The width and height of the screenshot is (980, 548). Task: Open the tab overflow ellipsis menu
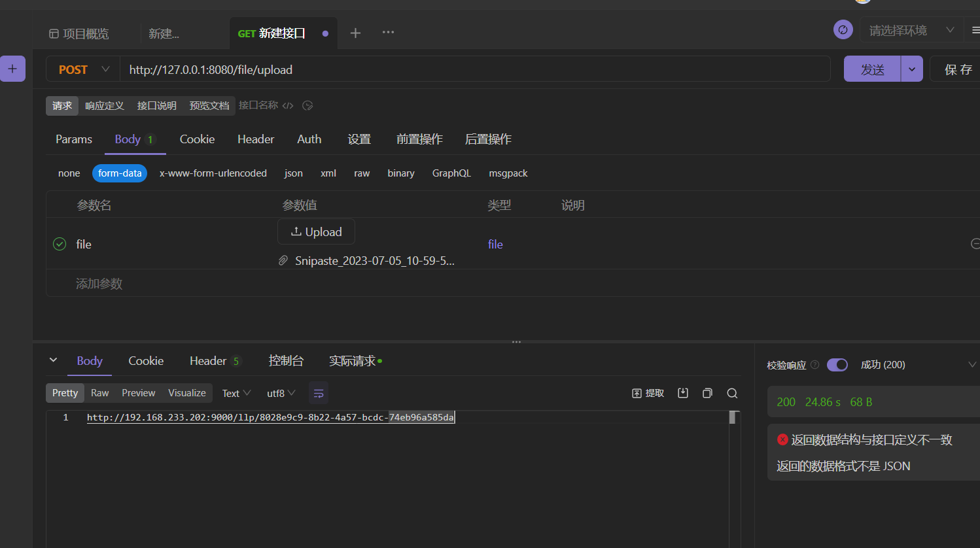click(x=388, y=32)
